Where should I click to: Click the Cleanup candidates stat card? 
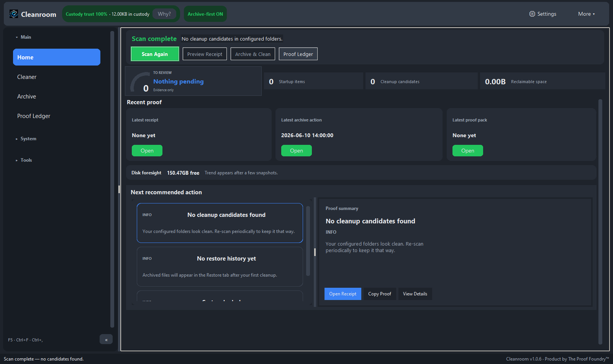pos(421,81)
